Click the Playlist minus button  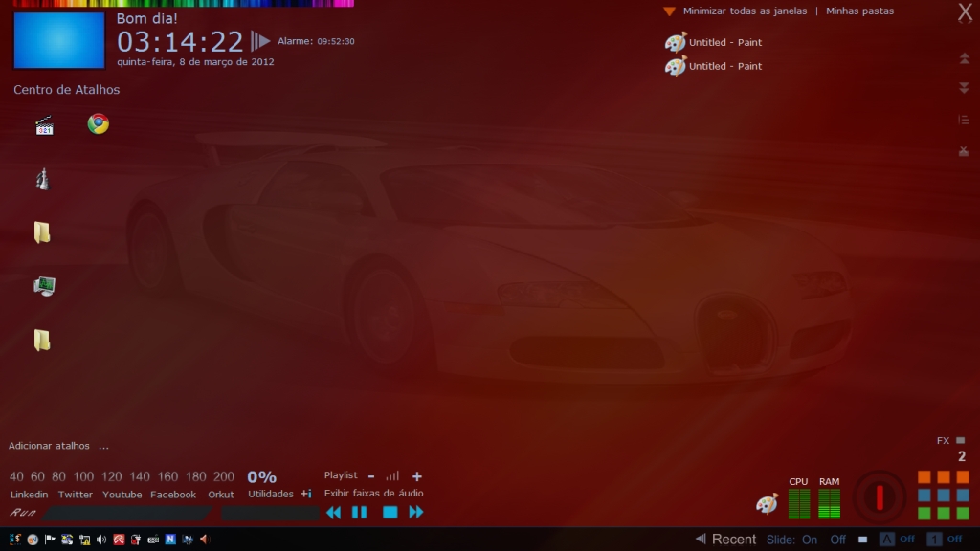pyautogui.click(x=371, y=476)
